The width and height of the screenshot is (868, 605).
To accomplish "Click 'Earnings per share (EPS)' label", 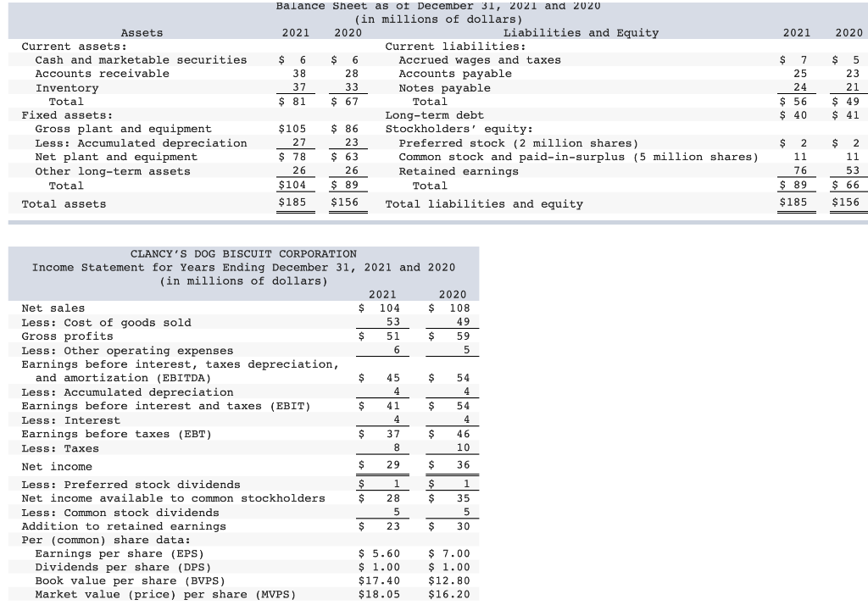I will click(120, 554).
